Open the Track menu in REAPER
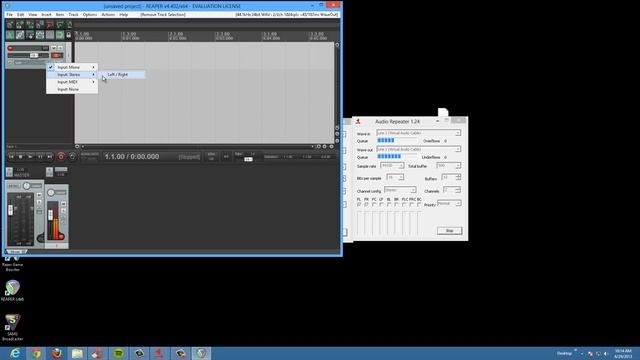This screenshot has width=640, height=360. pyautogui.click(x=73, y=15)
